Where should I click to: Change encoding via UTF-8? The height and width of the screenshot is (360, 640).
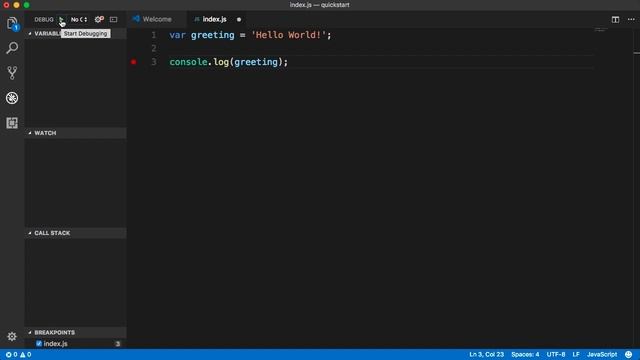tap(556, 354)
